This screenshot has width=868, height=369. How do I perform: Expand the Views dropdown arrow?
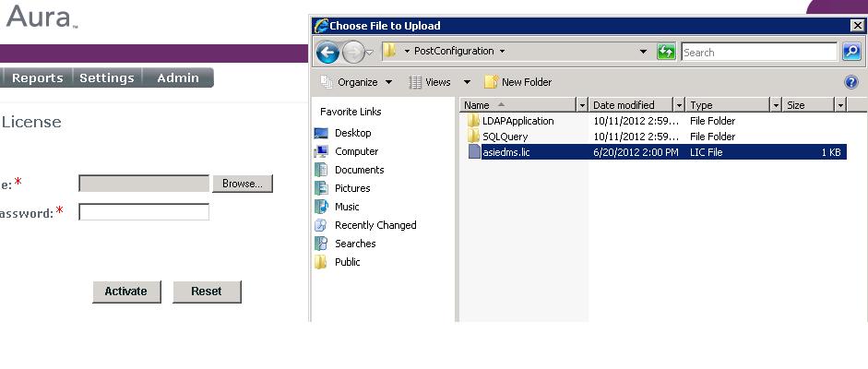pos(467,82)
